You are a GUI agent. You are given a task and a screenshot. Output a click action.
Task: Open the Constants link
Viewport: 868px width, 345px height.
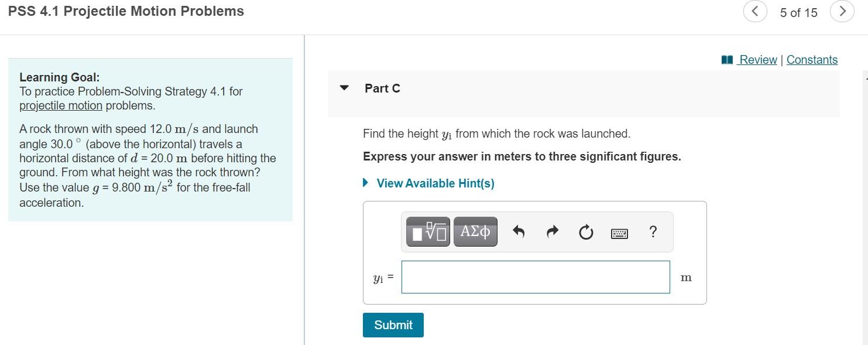812,59
